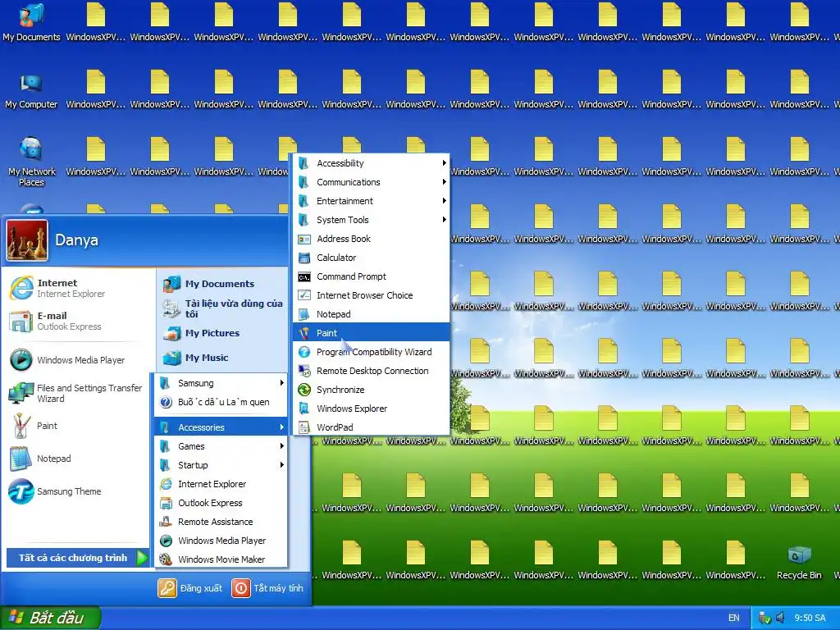Click Windows Movie Maker icon
This screenshot has height=630, width=840.
(166, 559)
